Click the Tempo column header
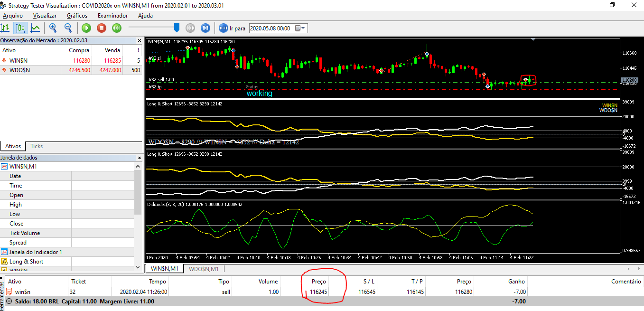 [x=158, y=282]
